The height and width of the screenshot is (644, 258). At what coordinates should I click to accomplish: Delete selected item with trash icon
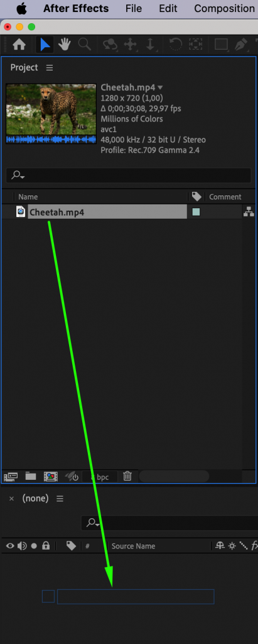click(x=127, y=476)
